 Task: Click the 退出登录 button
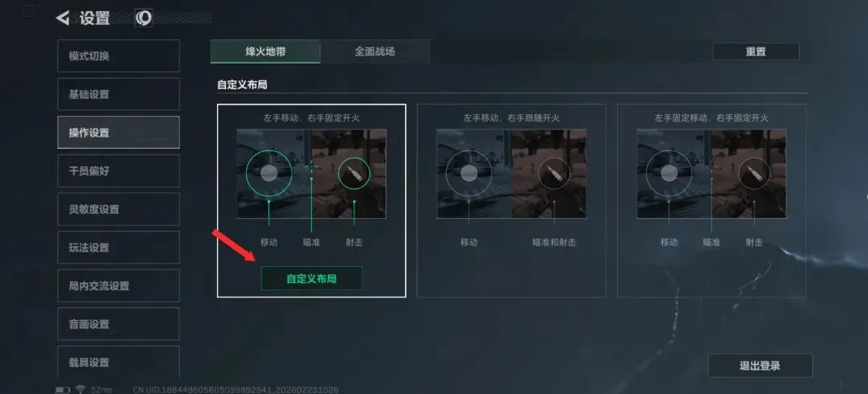(760, 366)
